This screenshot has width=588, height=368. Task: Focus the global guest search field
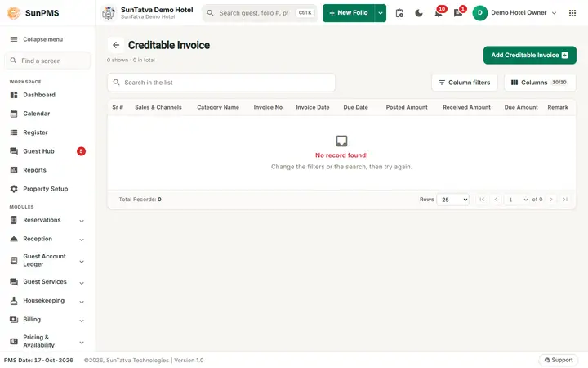click(x=260, y=13)
